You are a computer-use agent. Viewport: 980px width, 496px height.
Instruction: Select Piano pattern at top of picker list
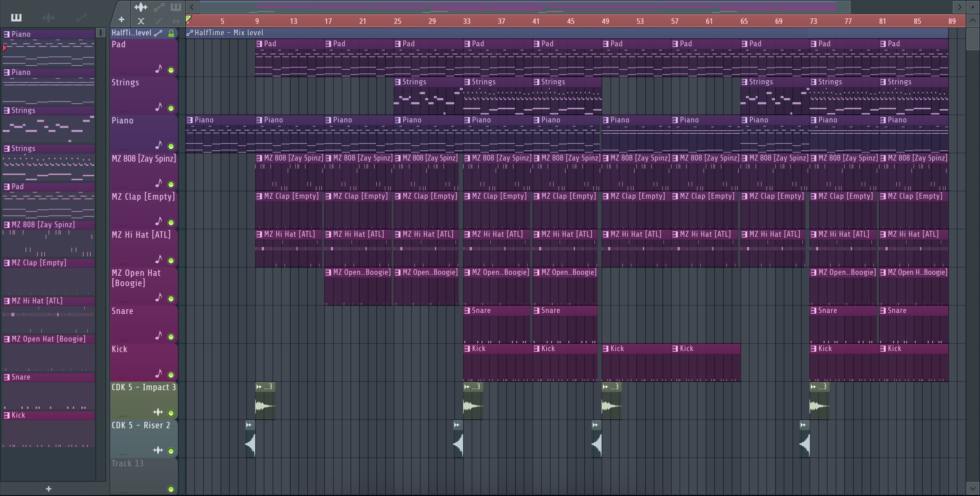[49, 34]
